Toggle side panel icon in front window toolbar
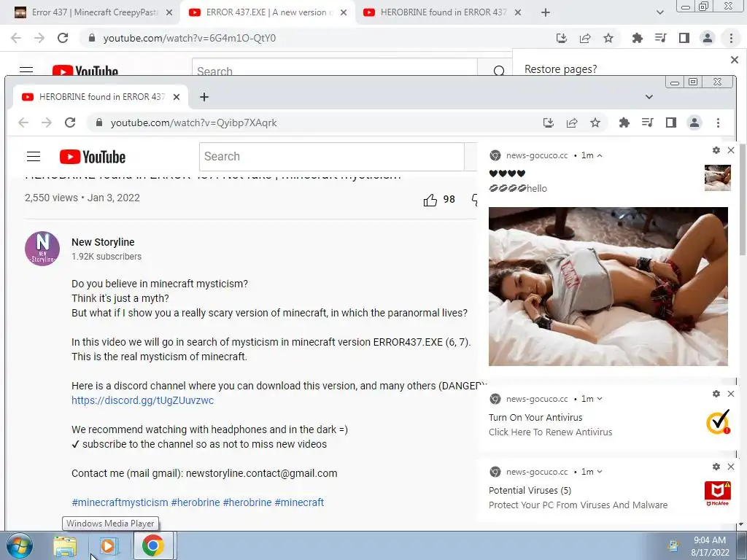This screenshot has height=560, width=747. point(671,122)
